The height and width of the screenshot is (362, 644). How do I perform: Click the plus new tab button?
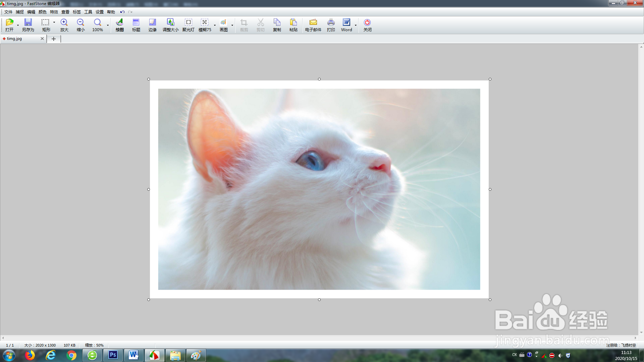pos(53,39)
